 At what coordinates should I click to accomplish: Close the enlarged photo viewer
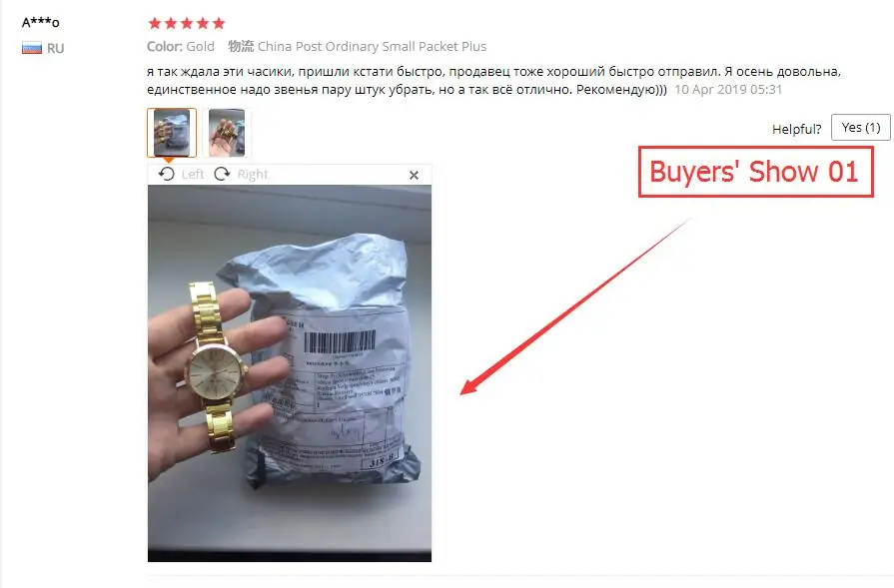pos(414,175)
